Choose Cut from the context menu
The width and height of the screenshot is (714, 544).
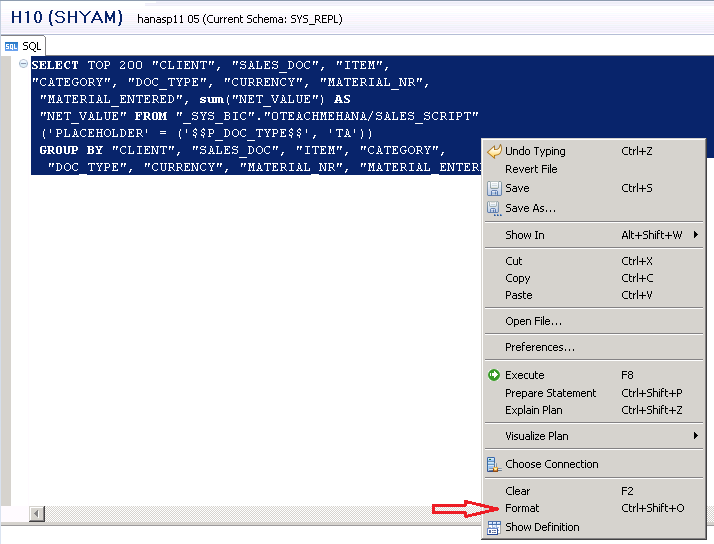pyautogui.click(x=594, y=261)
